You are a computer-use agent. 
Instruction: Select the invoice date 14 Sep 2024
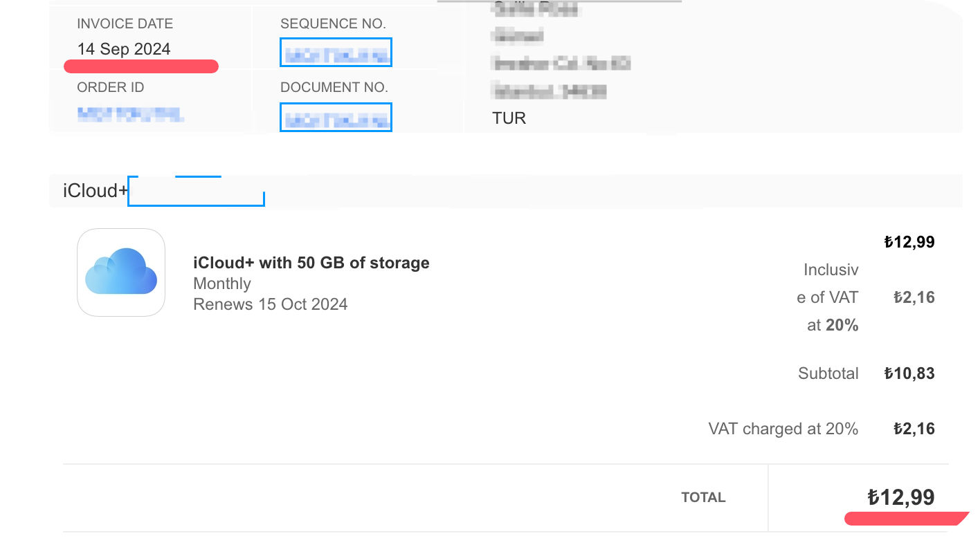coord(124,49)
